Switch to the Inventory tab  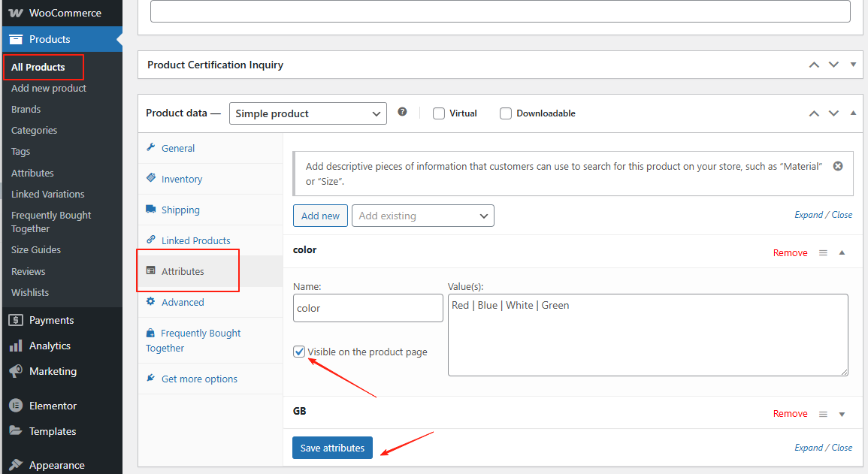(181, 180)
